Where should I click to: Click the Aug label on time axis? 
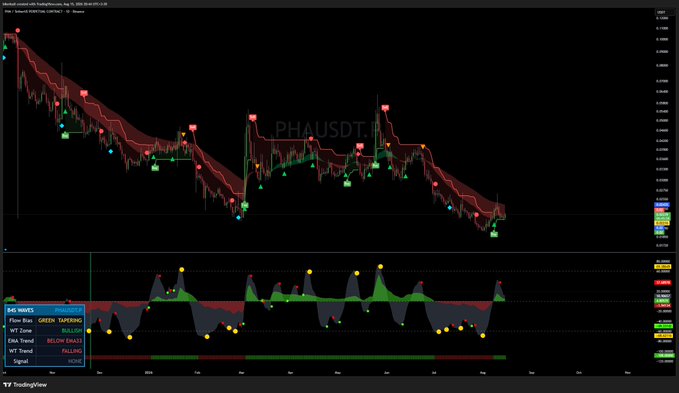(x=483, y=372)
